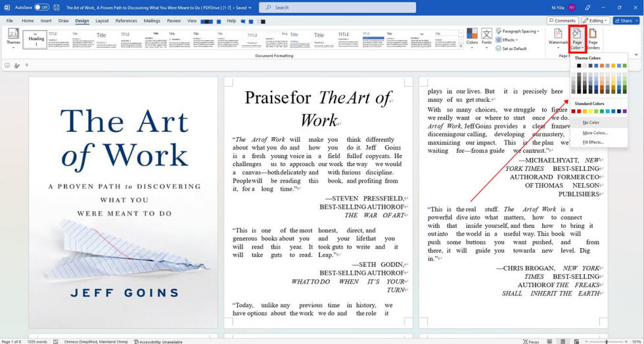Open the Colors theme palette
Viewport: 644px width, 344px height.
[x=472, y=39]
